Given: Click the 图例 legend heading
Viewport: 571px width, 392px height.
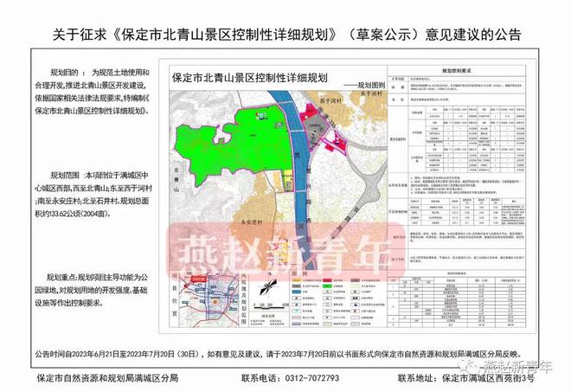Looking at the screenshot, I should click(x=299, y=273).
